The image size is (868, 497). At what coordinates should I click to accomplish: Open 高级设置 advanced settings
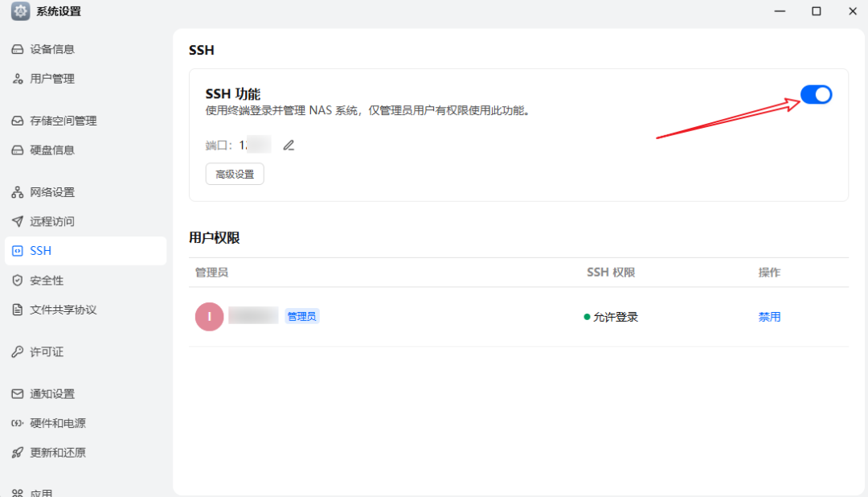(x=234, y=174)
